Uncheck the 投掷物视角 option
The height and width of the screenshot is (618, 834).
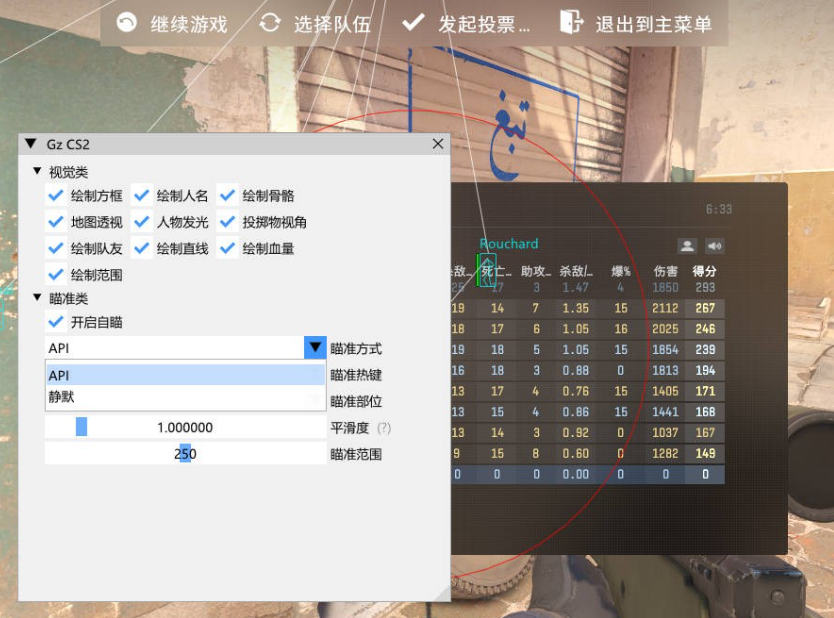pyautogui.click(x=227, y=222)
